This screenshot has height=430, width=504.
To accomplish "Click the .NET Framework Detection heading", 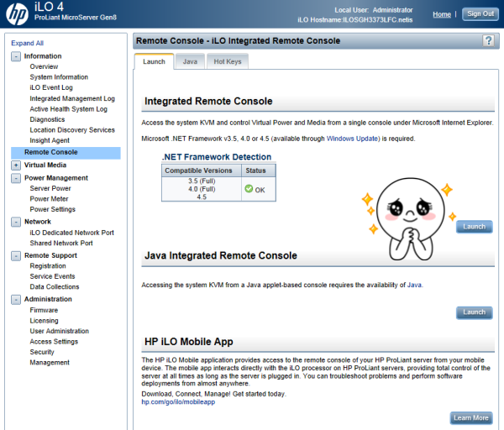I will click(217, 157).
